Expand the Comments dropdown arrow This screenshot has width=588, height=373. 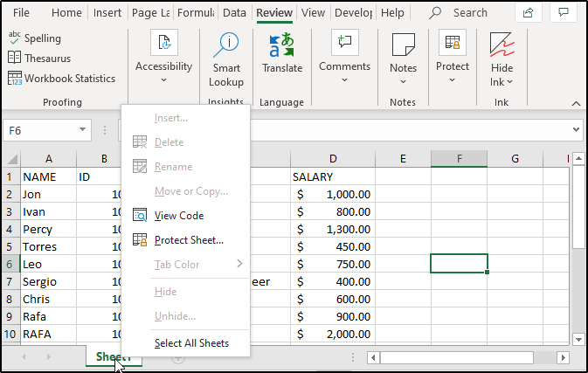click(x=344, y=79)
